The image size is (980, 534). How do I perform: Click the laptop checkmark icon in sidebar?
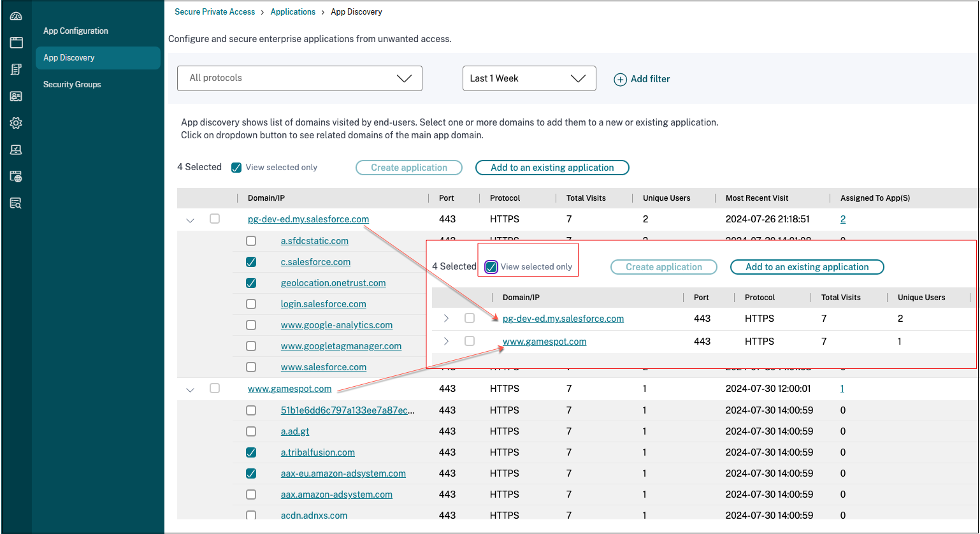(16, 150)
